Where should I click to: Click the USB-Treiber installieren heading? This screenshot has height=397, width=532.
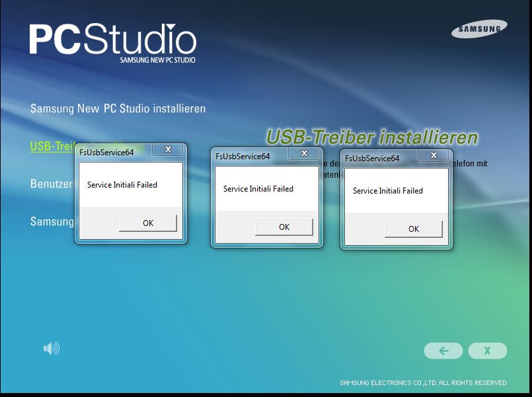pos(372,137)
